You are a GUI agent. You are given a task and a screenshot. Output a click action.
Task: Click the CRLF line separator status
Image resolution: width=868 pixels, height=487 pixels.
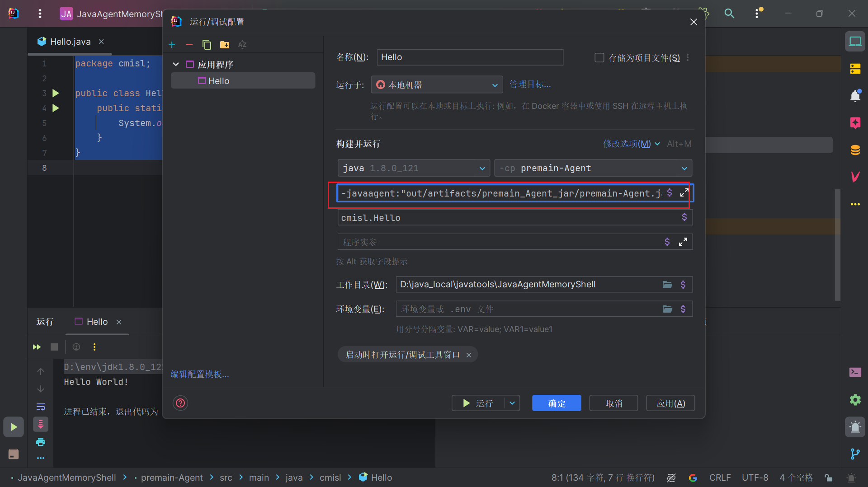pyautogui.click(x=720, y=478)
